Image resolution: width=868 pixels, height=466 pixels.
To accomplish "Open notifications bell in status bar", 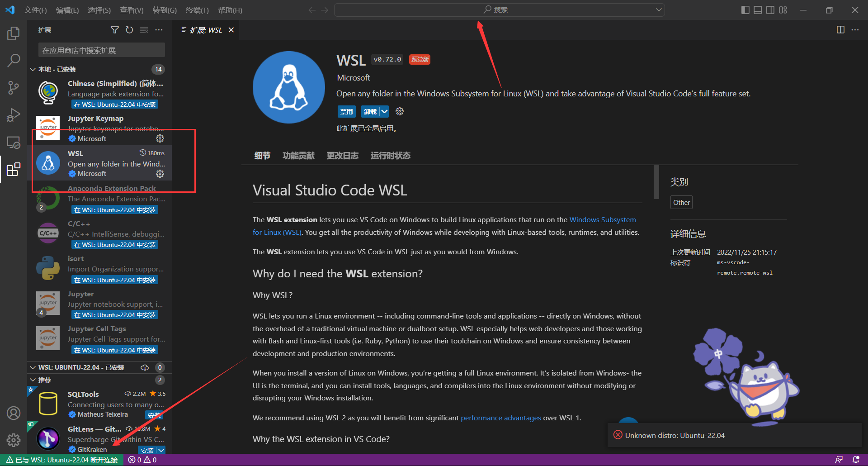I will point(856,460).
